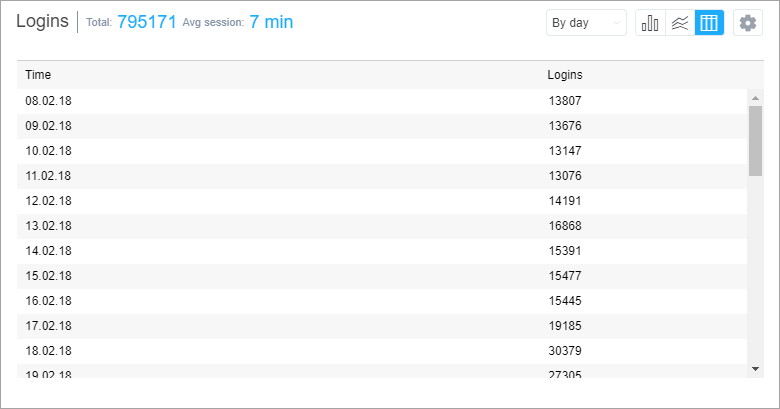Sort by the Time column header
780x409 pixels.
[38, 75]
